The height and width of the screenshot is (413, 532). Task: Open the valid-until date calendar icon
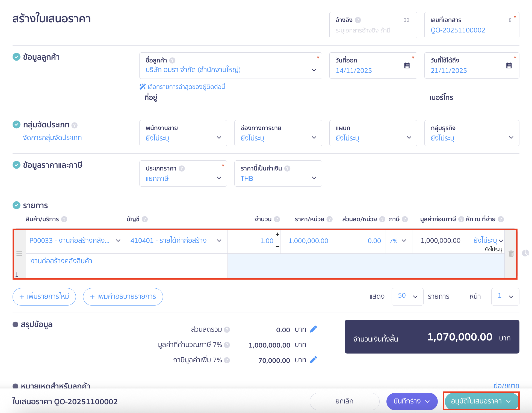click(509, 65)
